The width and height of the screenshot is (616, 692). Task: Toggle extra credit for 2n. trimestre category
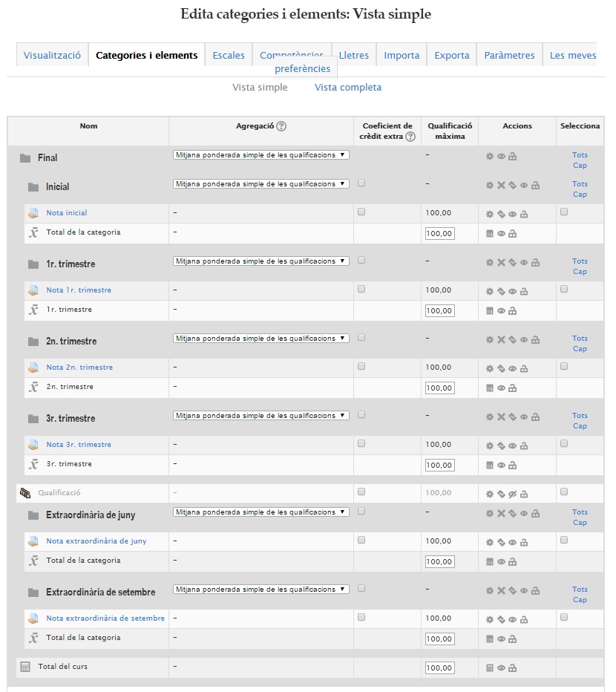click(361, 338)
